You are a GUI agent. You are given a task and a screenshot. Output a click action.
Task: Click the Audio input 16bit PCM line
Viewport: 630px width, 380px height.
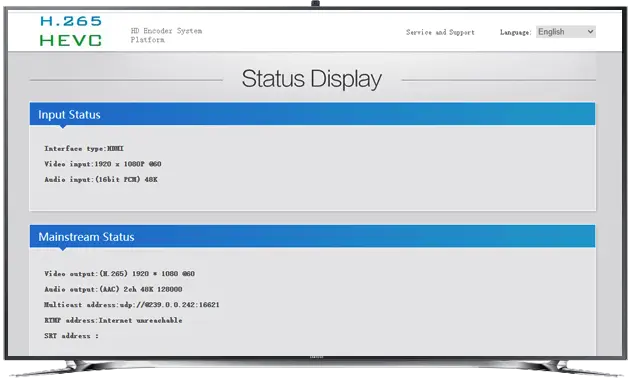101,180
